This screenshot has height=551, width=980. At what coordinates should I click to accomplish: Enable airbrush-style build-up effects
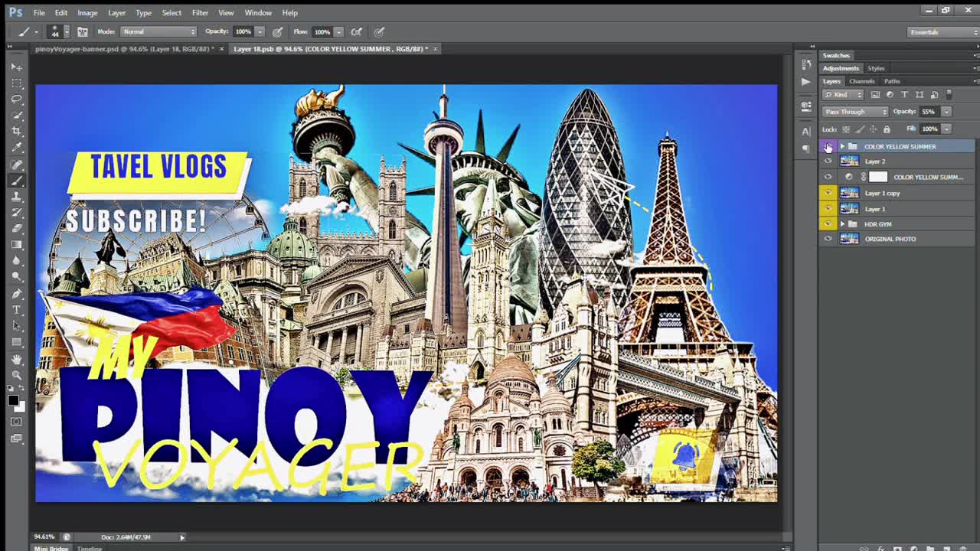(357, 31)
